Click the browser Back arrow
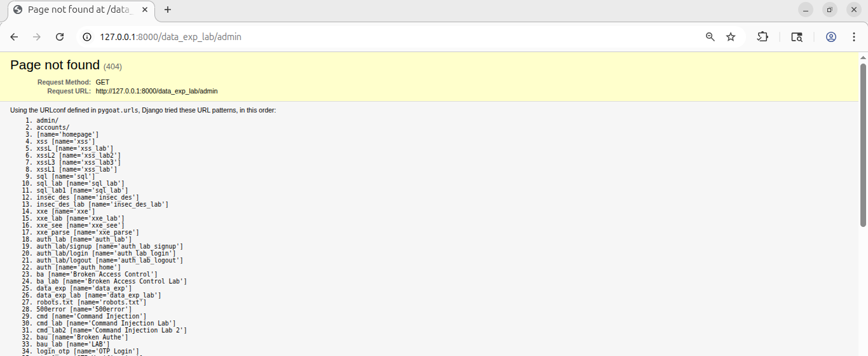The height and width of the screenshot is (356, 868). pos(14,37)
